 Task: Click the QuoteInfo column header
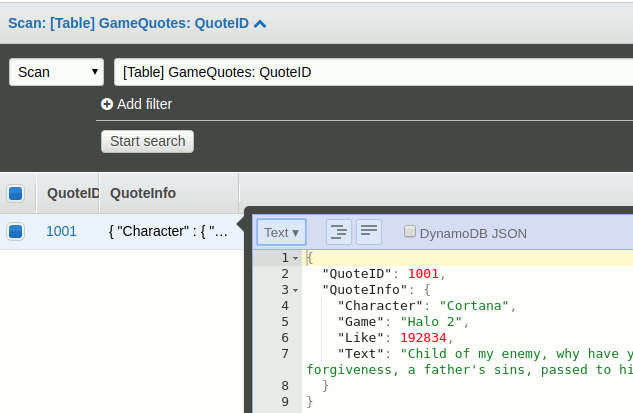tap(143, 193)
